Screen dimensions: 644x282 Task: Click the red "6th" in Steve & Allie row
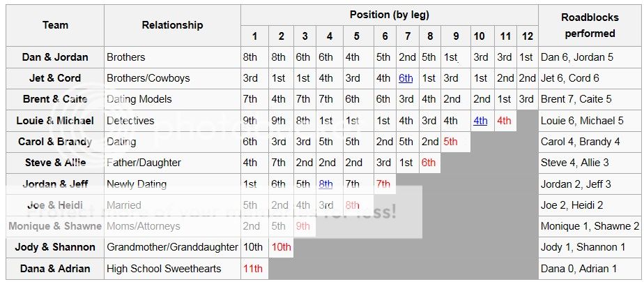pos(428,163)
